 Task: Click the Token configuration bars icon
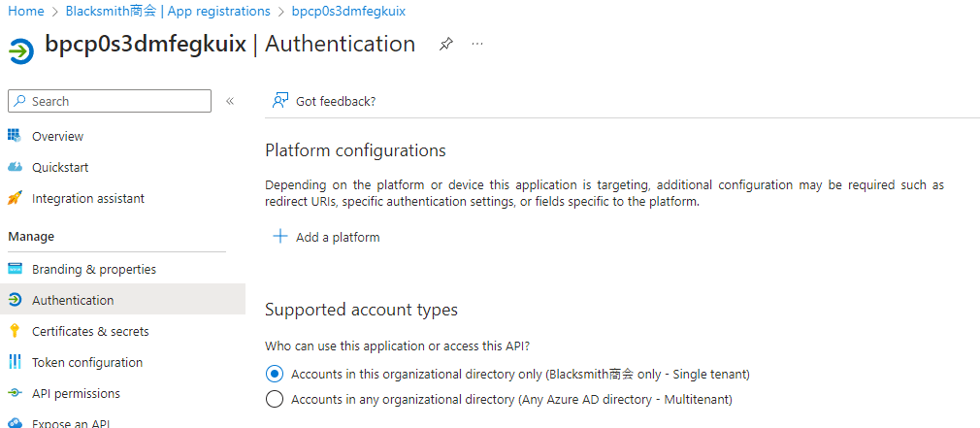15,362
